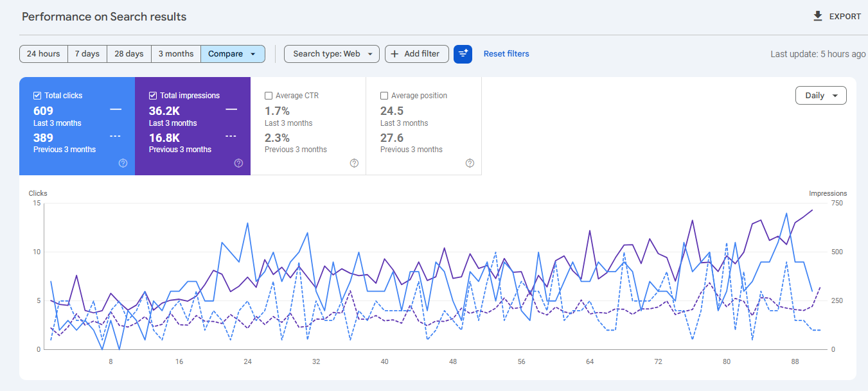Enable the Average CTR checkbox
Image resolution: width=868 pixels, height=391 pixels.
tap(269, 95)
